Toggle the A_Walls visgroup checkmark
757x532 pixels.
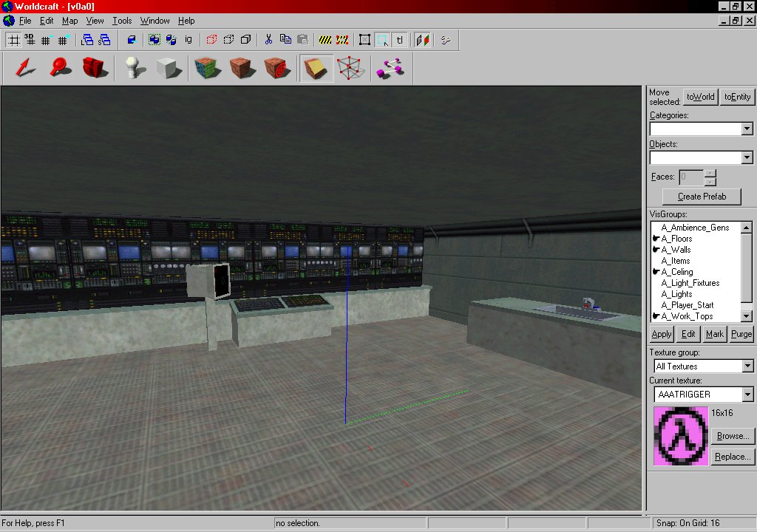point(656,250)
